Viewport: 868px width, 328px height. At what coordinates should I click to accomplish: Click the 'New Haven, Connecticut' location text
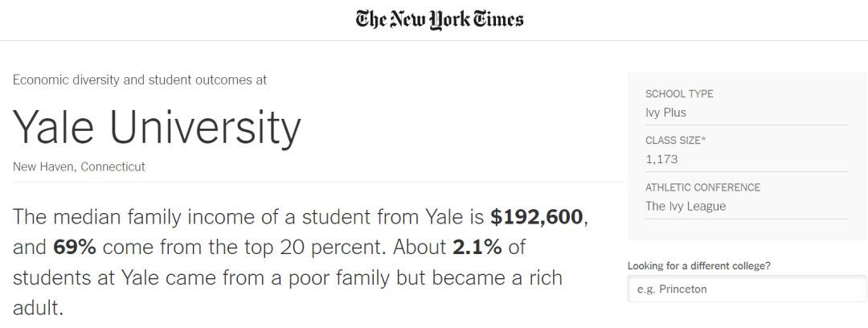[x=79, y=166]
